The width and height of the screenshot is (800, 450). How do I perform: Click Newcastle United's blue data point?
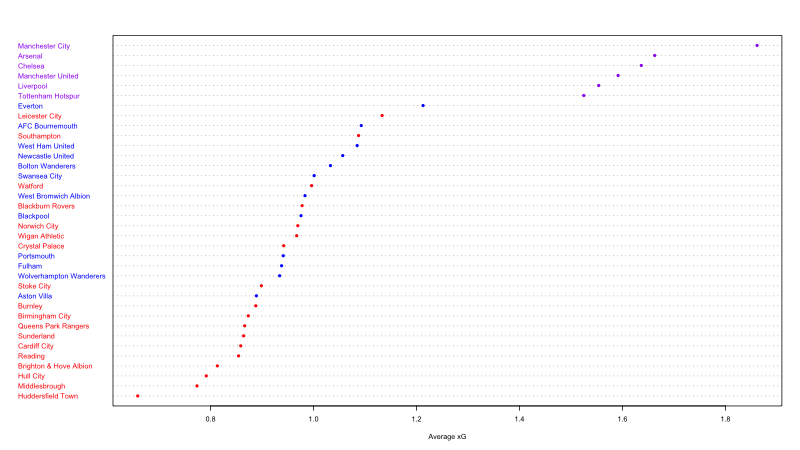point(342,156)
